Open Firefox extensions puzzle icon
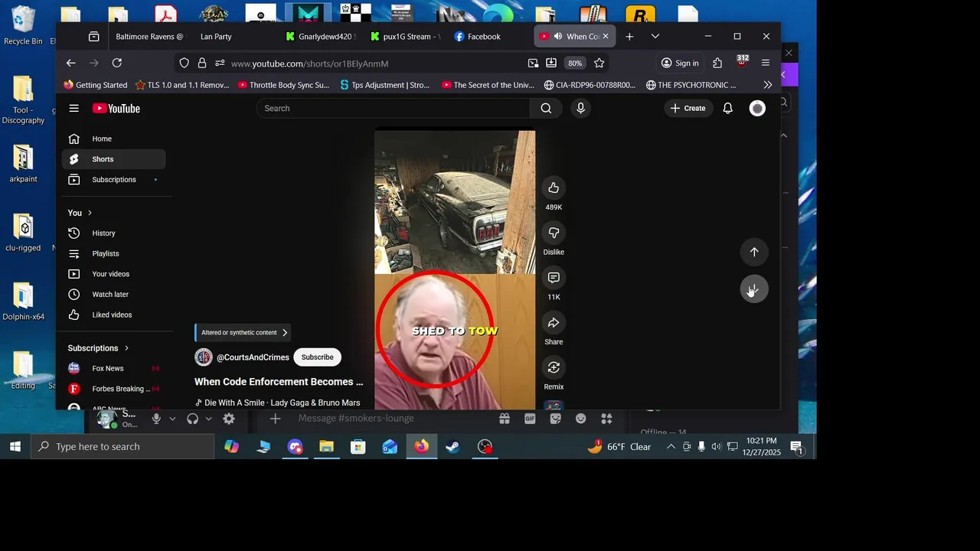980x551 pixels. (x=717, y=63)
